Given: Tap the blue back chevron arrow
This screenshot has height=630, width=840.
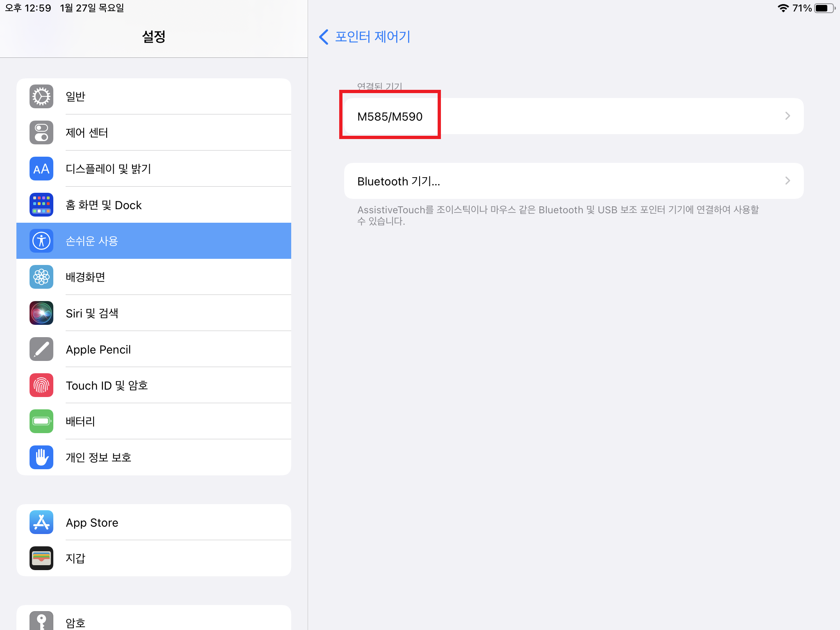Looking at the screenshot, I should pos(324,37).
